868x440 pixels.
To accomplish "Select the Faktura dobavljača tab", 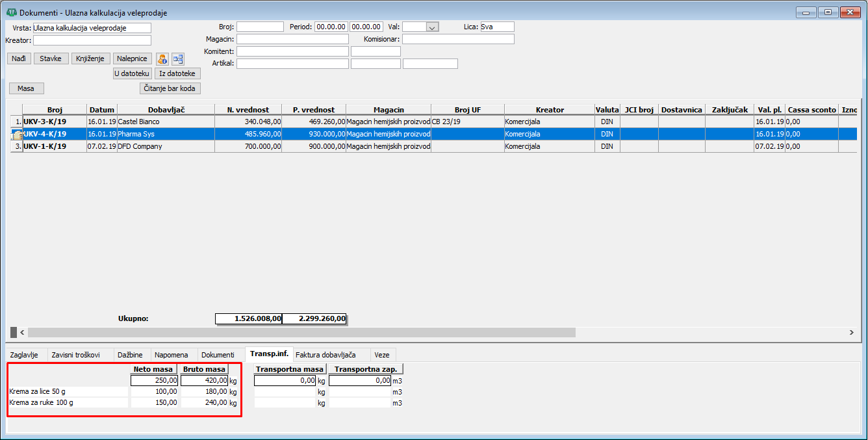I will click(325, 355).
